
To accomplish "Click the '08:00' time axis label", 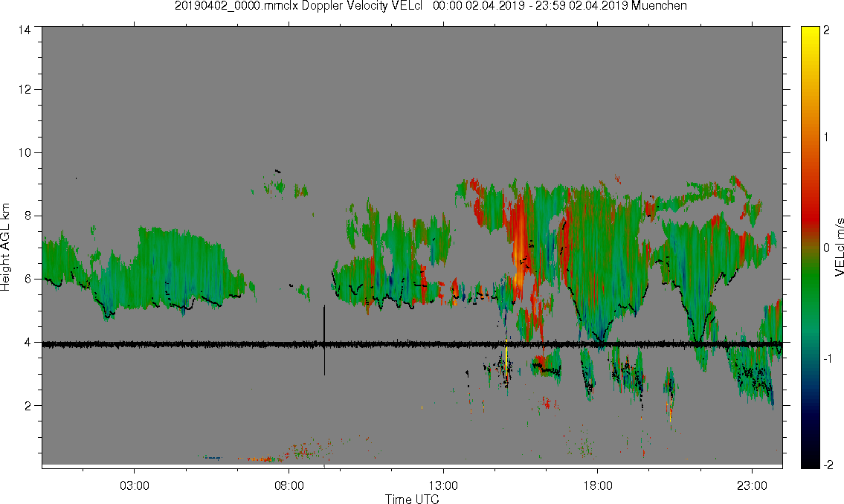I will tap(289, 485).
